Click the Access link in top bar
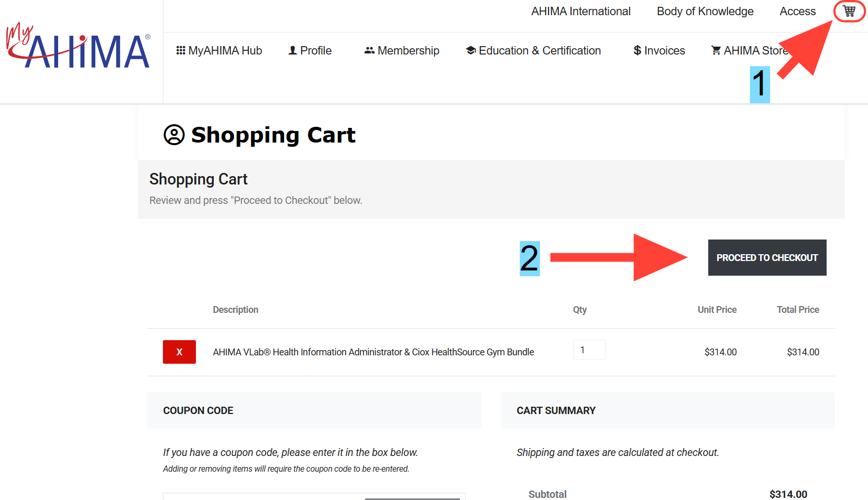Image resolution: width=868 pixels, height=500 pixels. click(797, 12)
